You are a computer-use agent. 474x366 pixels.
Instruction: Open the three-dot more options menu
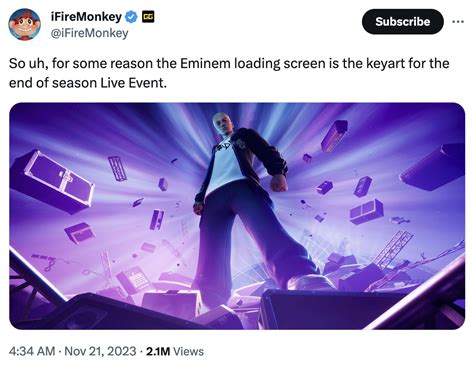(x=458, y=22)
